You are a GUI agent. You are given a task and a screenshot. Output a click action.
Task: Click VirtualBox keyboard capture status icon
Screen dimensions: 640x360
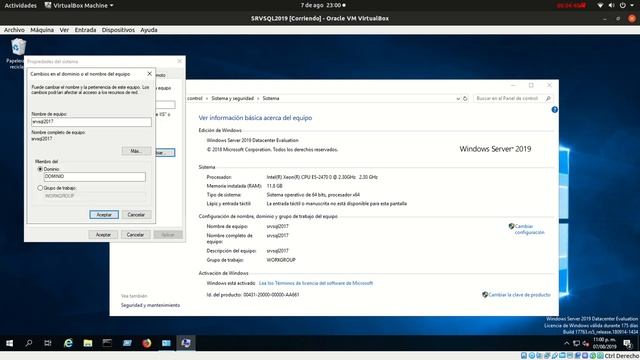tap(600, 356)
